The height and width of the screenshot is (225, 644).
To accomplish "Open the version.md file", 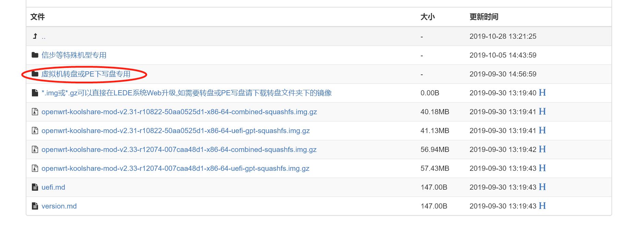I will coord(59,206).
